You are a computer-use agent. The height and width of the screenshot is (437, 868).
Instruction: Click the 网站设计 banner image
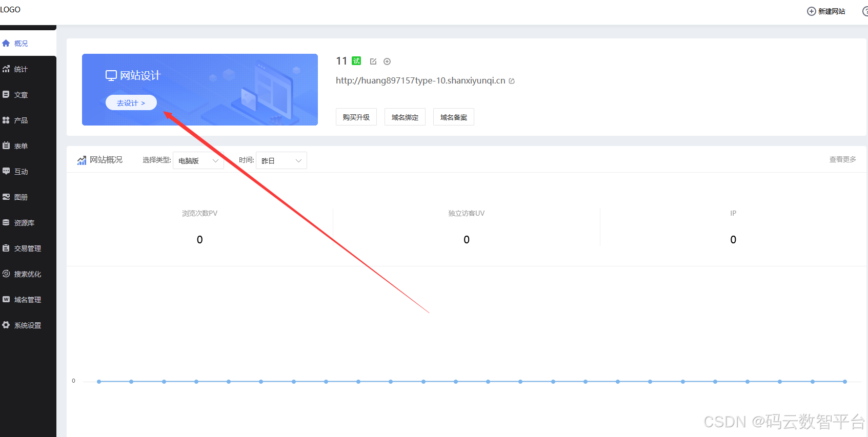click(x=200, y=90)
